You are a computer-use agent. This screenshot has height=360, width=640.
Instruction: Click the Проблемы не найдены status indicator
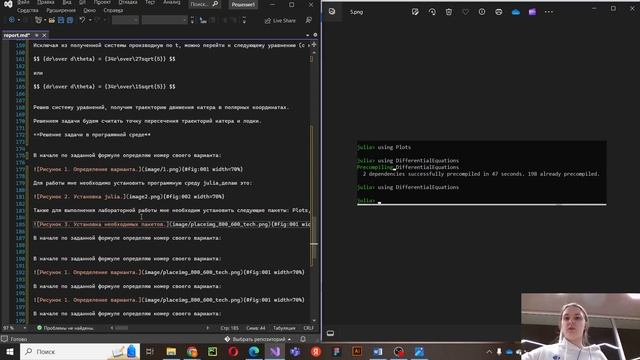[x=65, y=328]
